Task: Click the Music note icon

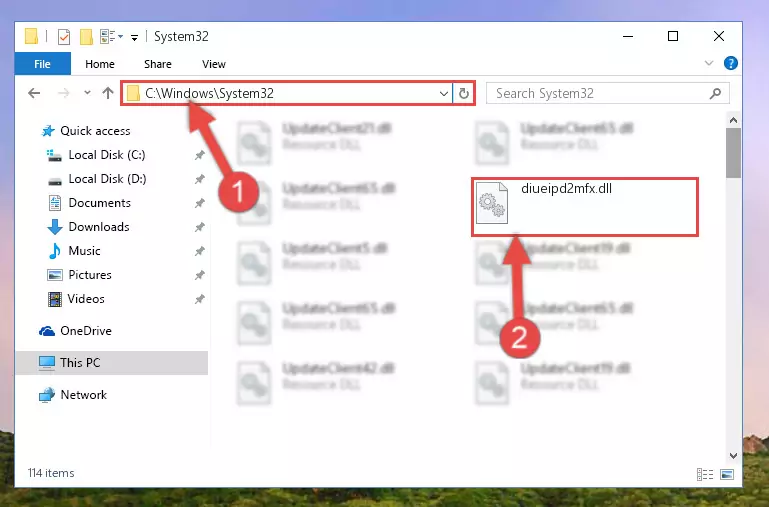Action: pyautogui.click(x=54, y=251)
